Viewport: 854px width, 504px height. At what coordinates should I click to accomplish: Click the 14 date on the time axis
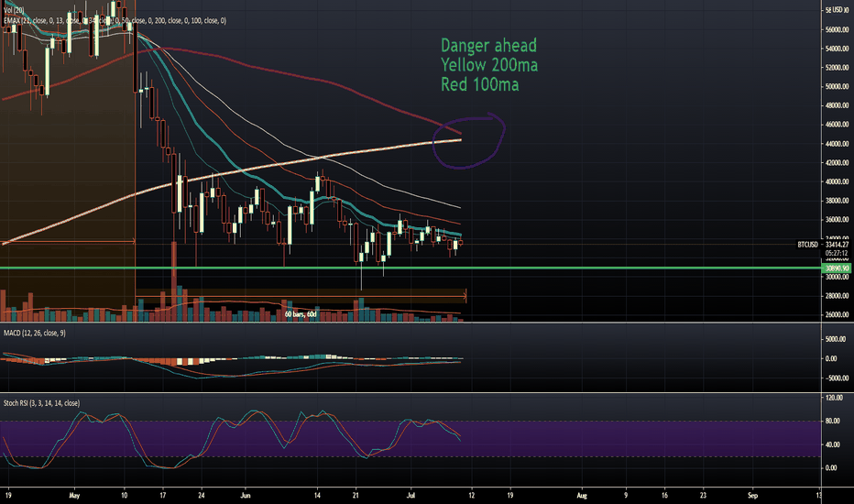[317, 495]
